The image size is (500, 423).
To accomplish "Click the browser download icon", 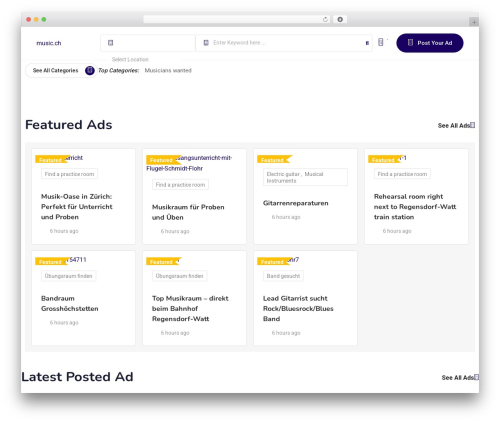I will pyautogui.click(x=340, y=19).
